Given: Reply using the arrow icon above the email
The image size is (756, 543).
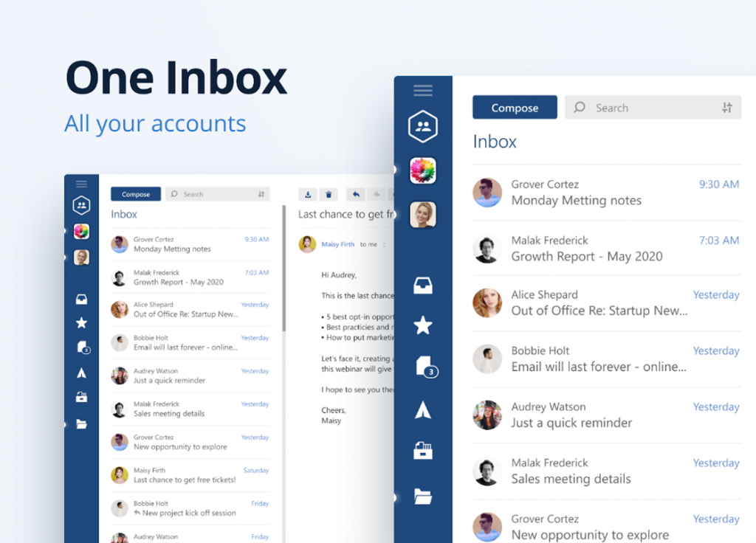Looking at the screenshot, I should 356,194.
